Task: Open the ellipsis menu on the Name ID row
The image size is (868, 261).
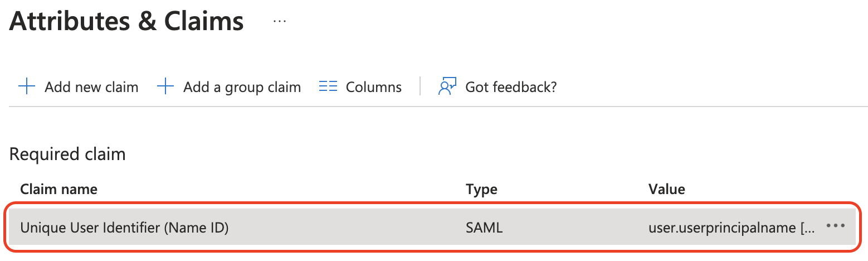Action: click(x=836, y=226)
